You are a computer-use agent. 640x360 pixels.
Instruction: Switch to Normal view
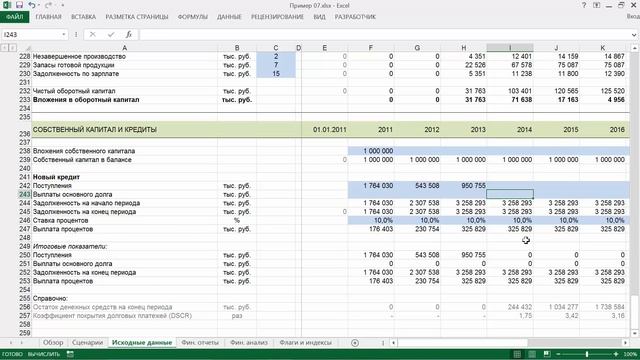pyautogui.click(x=517, y=354)
